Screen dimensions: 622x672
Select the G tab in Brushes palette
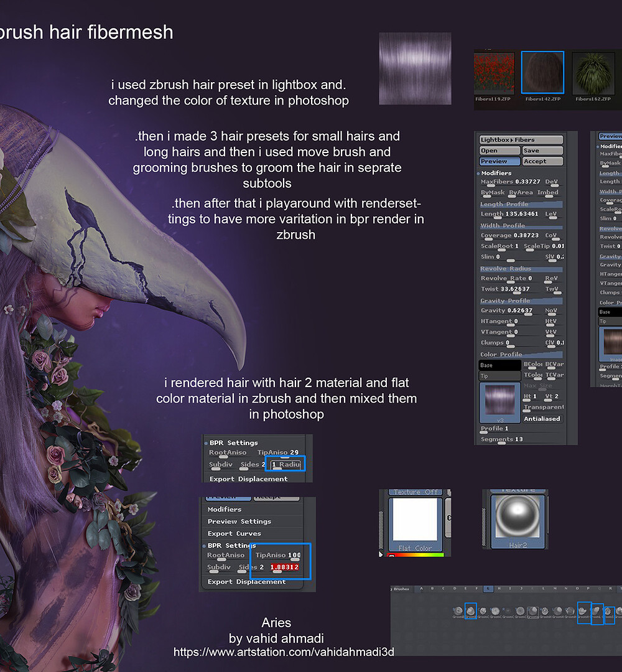[x=488, y=589]
